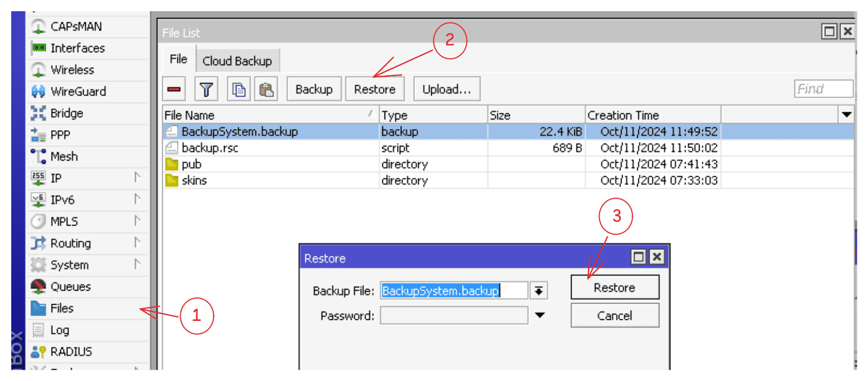This screenshot has width=868, height=381.
Task: Click the script type cell
Action: tap(433, 148)
